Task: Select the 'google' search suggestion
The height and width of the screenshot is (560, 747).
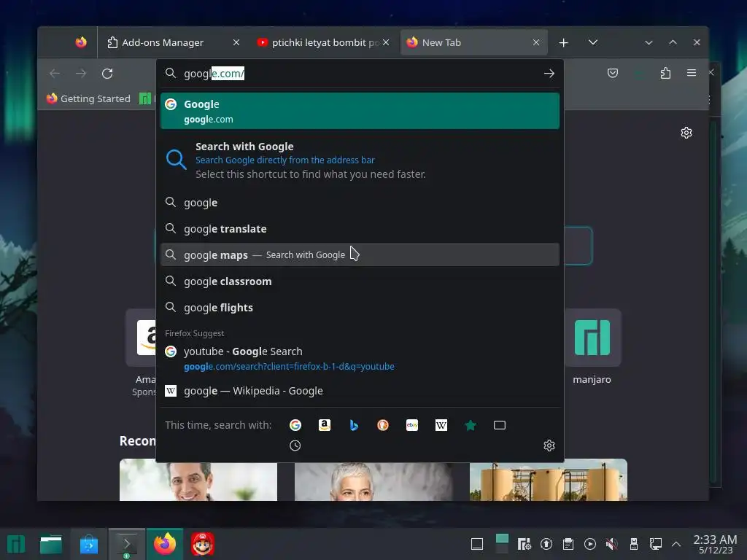Action: pos(360,203)
